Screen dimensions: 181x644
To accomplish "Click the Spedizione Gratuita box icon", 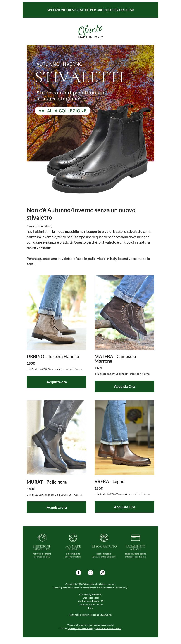I will click(42, 537).
